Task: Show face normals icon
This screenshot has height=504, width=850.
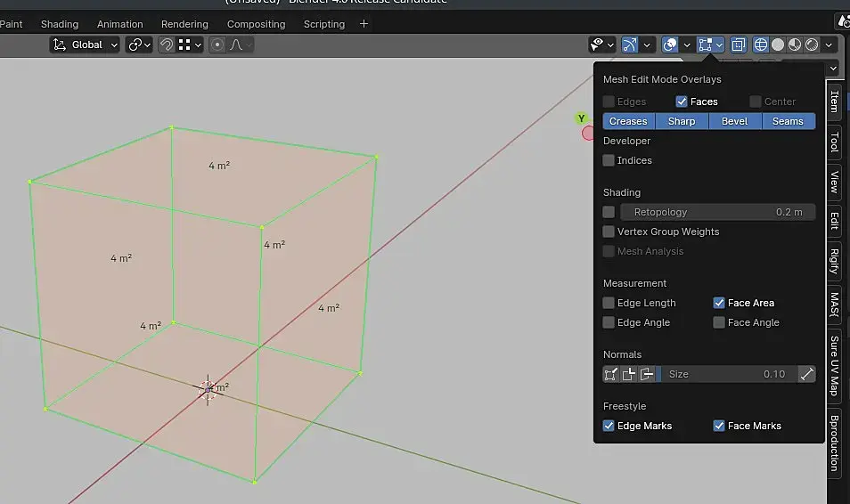Action: (647, 374)
